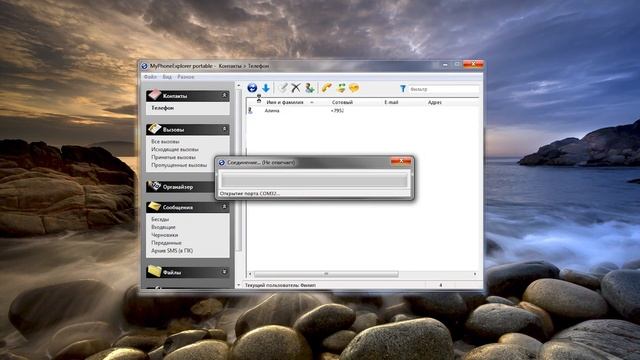This screenshot has width=640, height=360.
Task: Open the Вид menu
Action: (x=167, y=77)
